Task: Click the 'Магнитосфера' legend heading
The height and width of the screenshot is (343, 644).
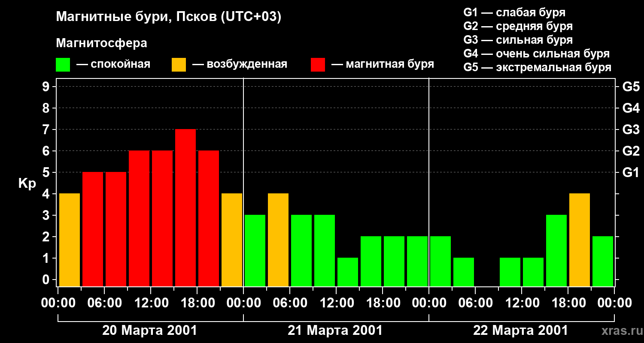Action: (x=102, y=43)
